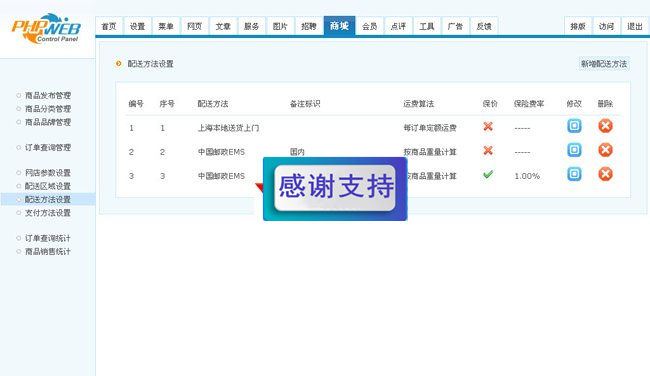
Task: Click the 国内 remark cell
Action: (x=297, y=152)
